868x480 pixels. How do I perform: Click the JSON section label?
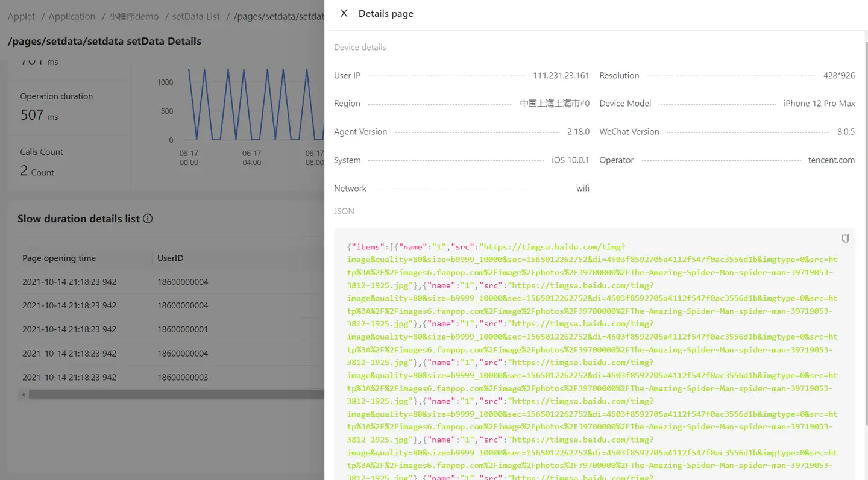344,211
